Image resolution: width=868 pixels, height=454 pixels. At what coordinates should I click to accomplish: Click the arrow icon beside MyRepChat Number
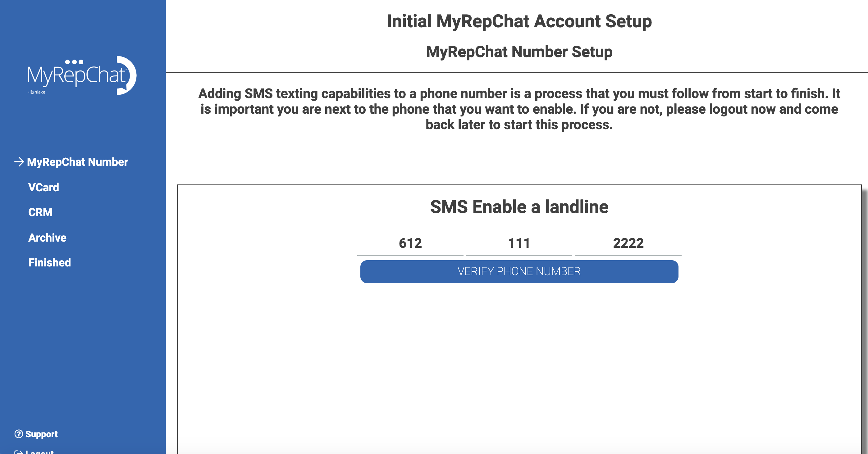click(19, 162)
